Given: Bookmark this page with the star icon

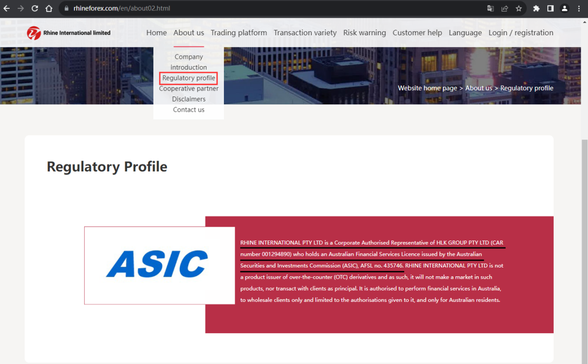Looking at the screenshot, I should [x=518, y=8].
